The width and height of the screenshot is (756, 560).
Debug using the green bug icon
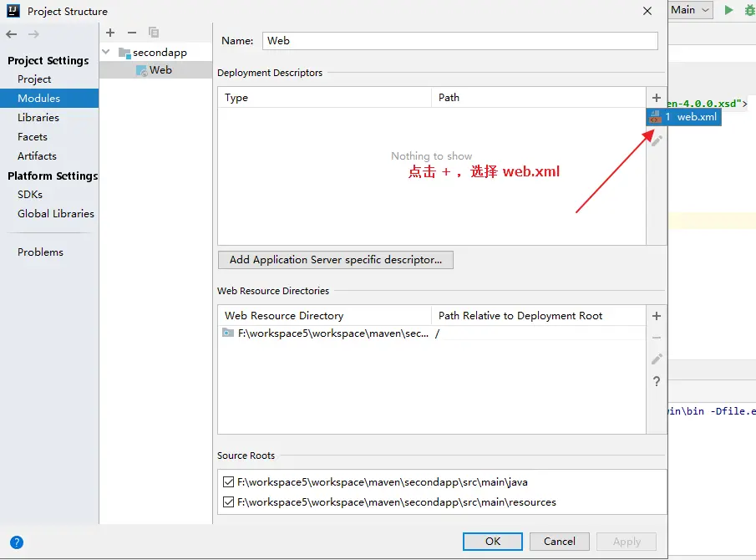point(750,10)
